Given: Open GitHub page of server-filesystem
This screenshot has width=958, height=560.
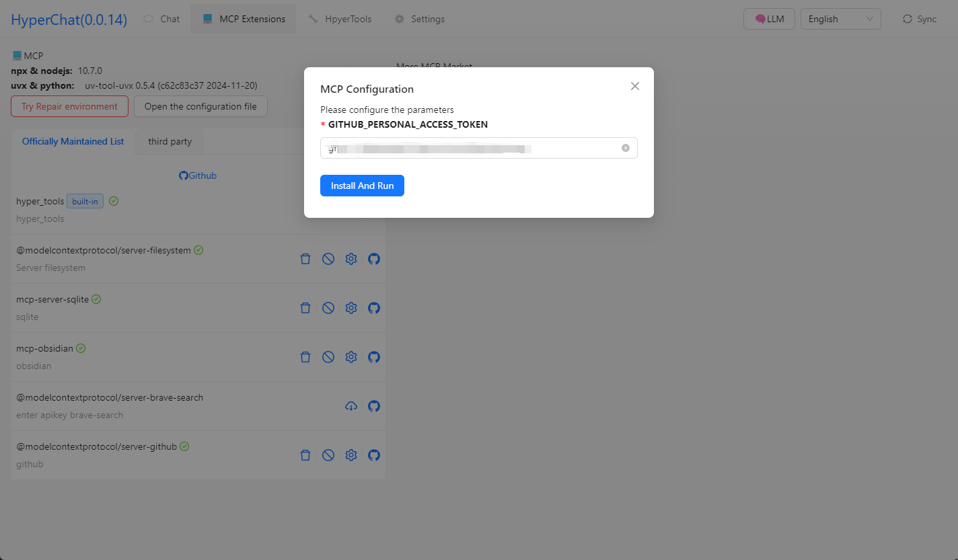Looking at the screenshot, I should (x=374, y=259).
